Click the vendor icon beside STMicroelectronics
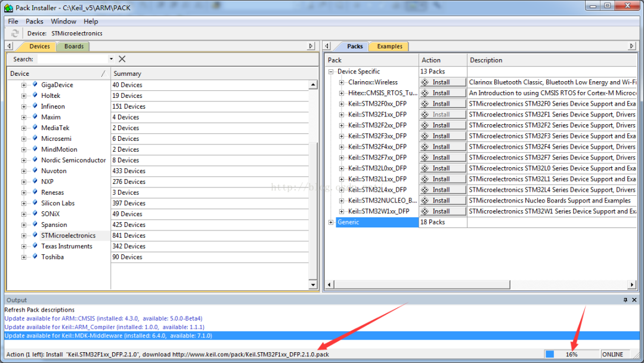Screen dimensions: 644x363 tap(35, 235)
